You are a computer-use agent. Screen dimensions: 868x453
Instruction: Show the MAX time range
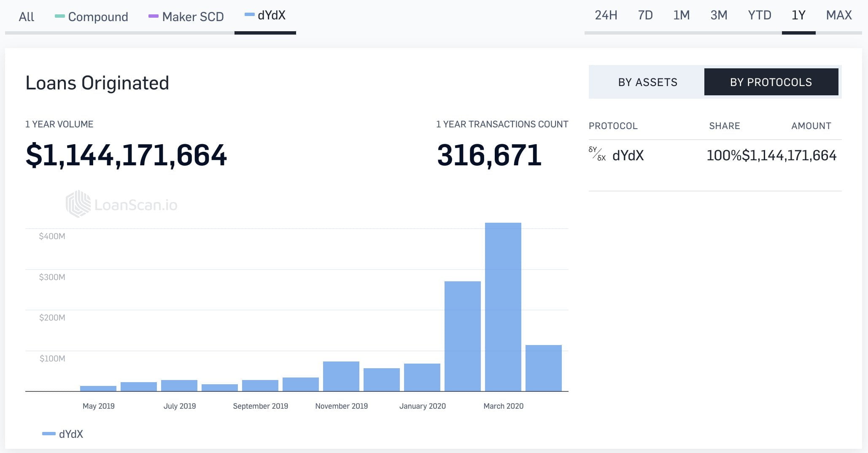[x=838, y=16]
